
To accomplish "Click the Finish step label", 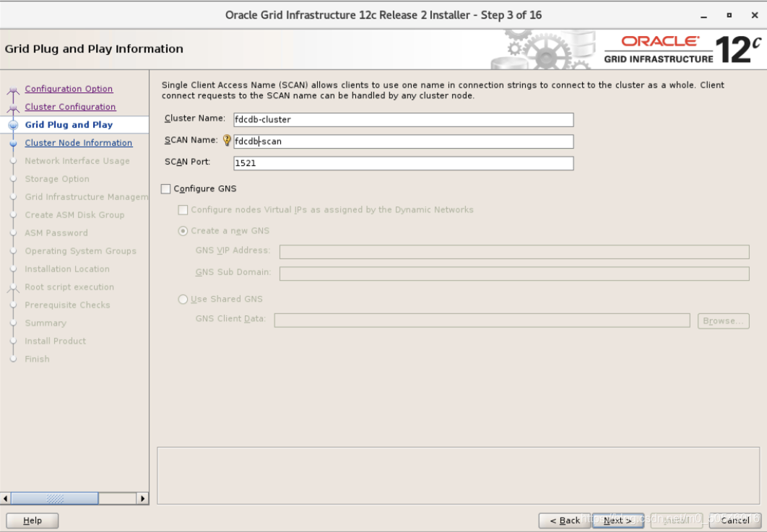I will (37, 359).
